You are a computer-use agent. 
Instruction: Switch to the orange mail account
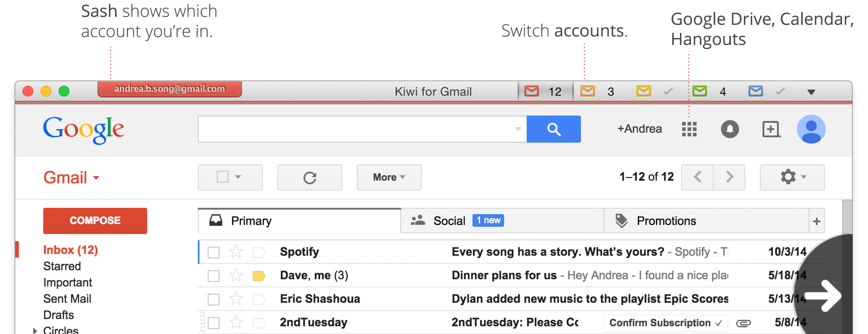[x=587, y=92]
